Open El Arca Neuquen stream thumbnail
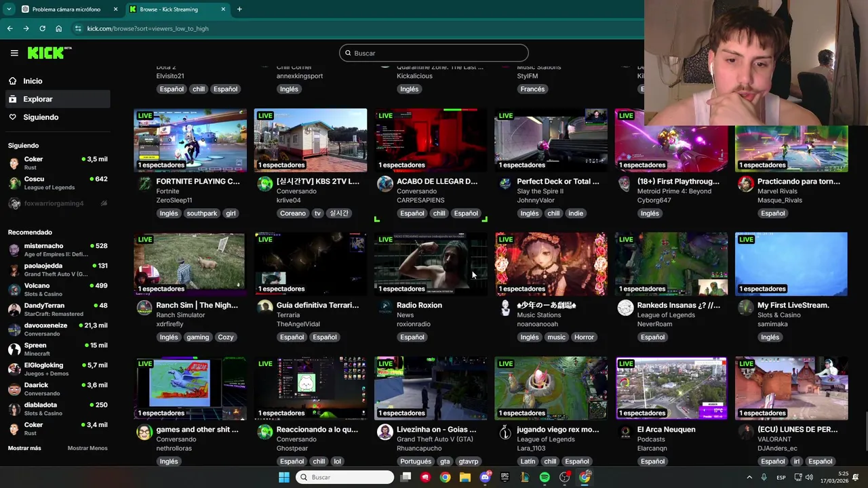Viewport: 868px width, 488px height. click(671, 388)
